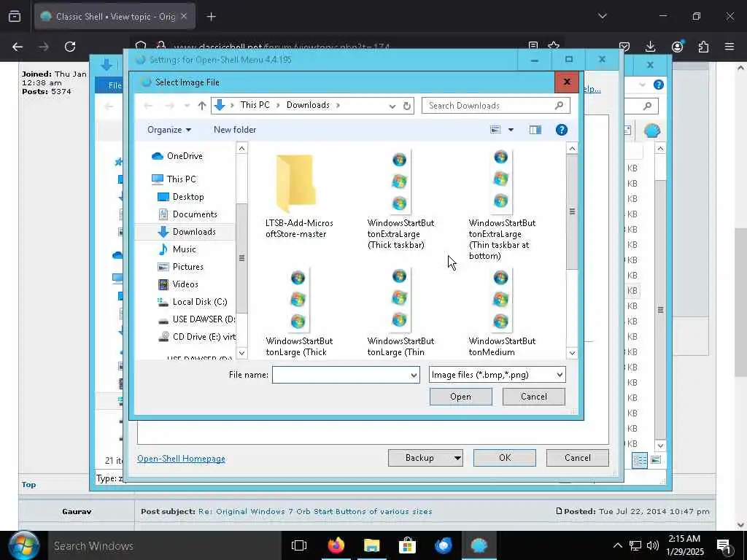Open the notification center icon
This screenshot has height=560, width=747.
click(724, 545)
